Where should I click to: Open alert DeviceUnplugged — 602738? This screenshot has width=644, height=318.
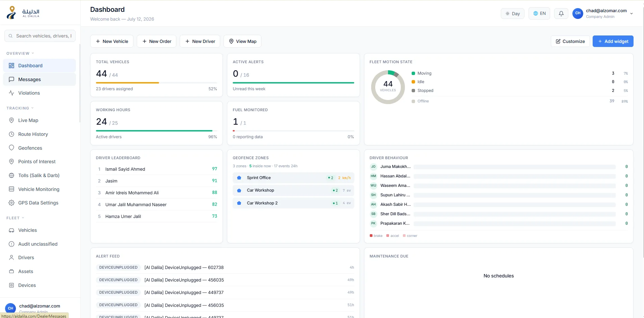[225, 267]
